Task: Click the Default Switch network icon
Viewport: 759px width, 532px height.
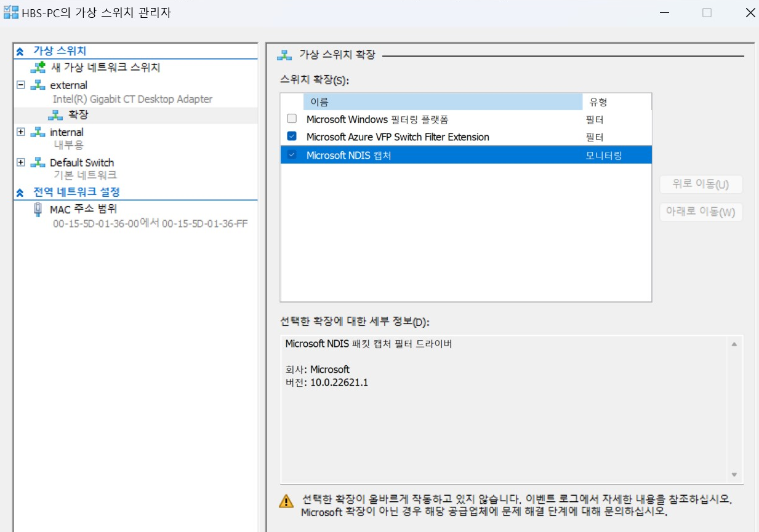Action: pyautogui.click(x=38, y=162)
